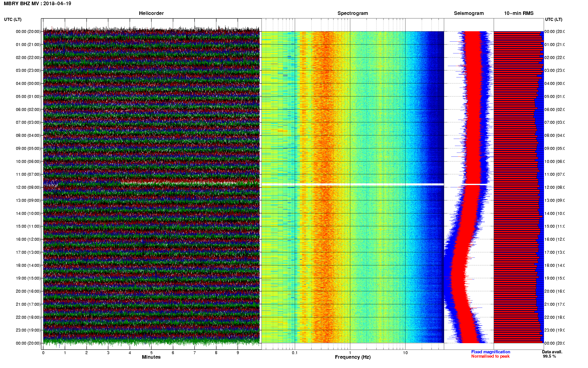Select the "15:00 (11:00)" left time label

[28, 226]
